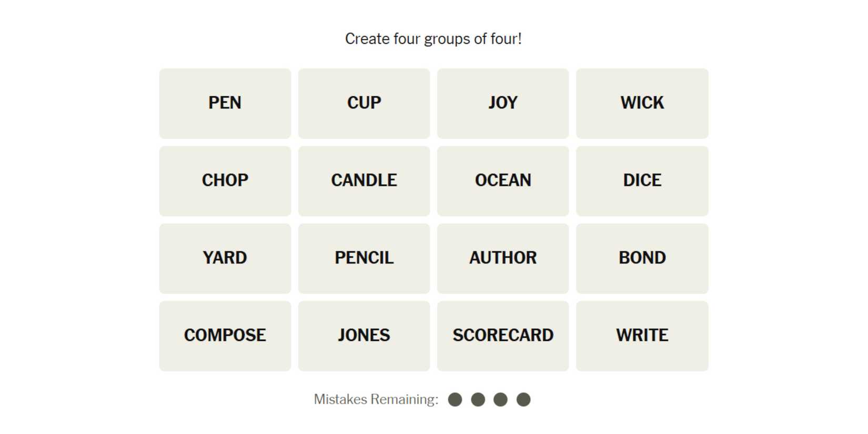The width and height of the screenshot is (868, 434).
Task: Select the CUP word tile
Action: point(364,103)
